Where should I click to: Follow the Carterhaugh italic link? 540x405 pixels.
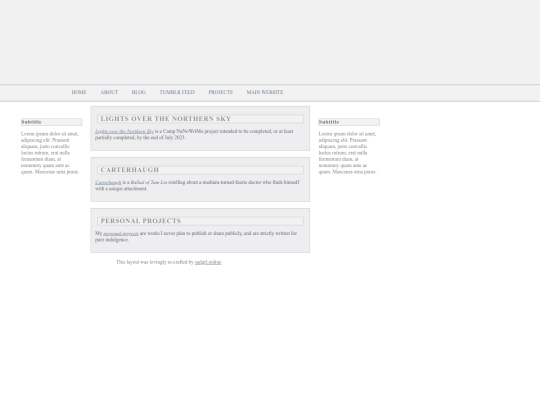coord(108,182)
